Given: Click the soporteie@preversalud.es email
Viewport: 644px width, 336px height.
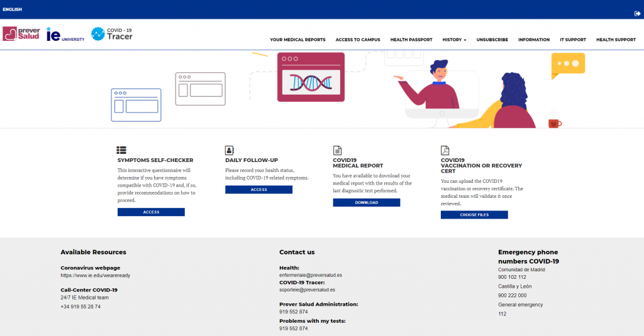Looking at the screenshot, I should coord(307,290).
